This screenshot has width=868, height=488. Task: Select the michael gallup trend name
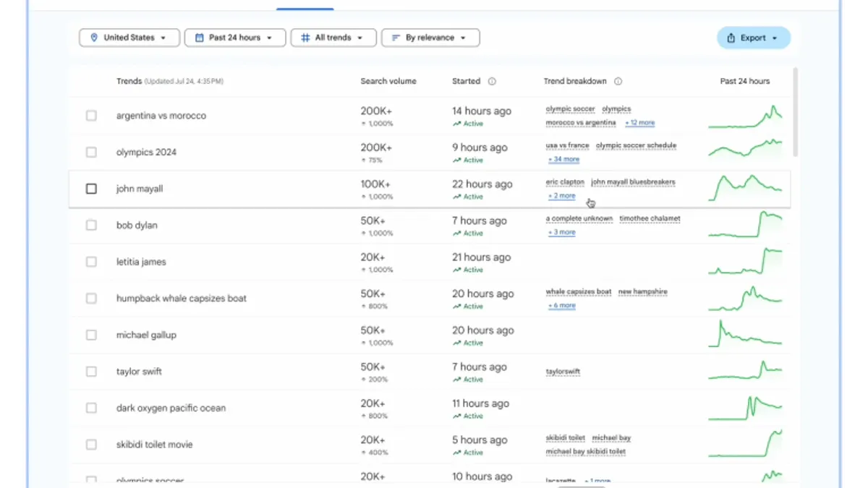pyautogui.click(x=146, y=335)
